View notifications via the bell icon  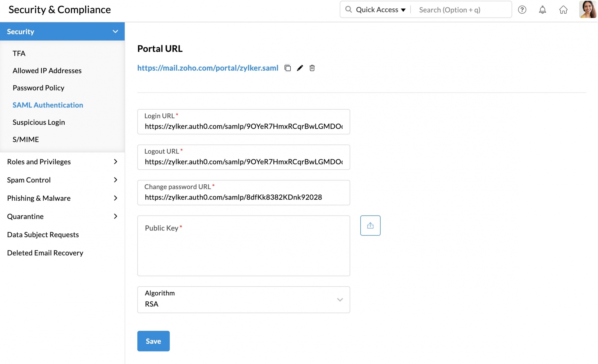point(542,10)
